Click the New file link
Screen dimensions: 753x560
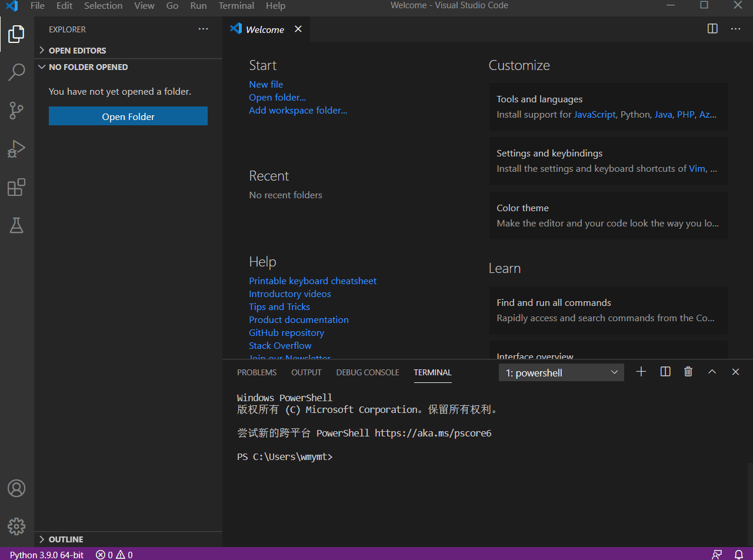(266, 85)
